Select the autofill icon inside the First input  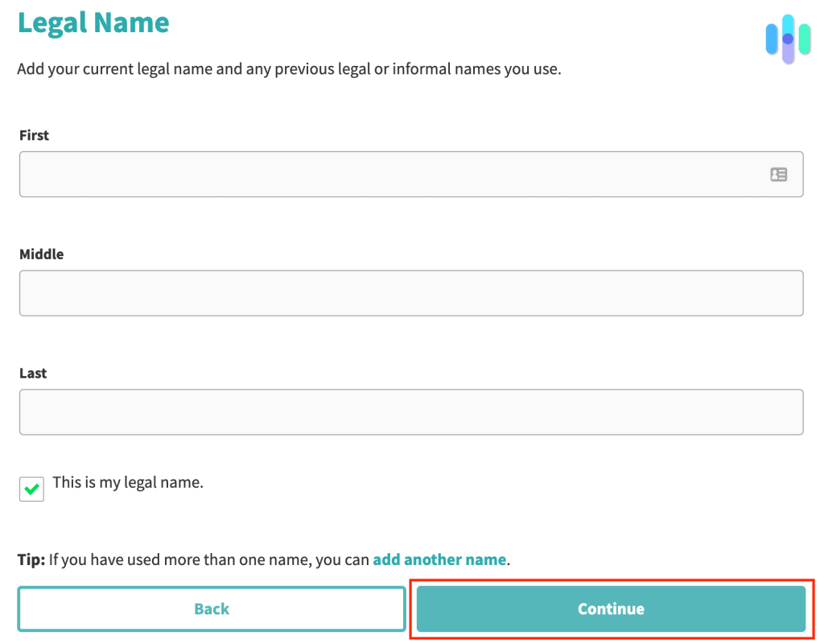coord(778,174)
